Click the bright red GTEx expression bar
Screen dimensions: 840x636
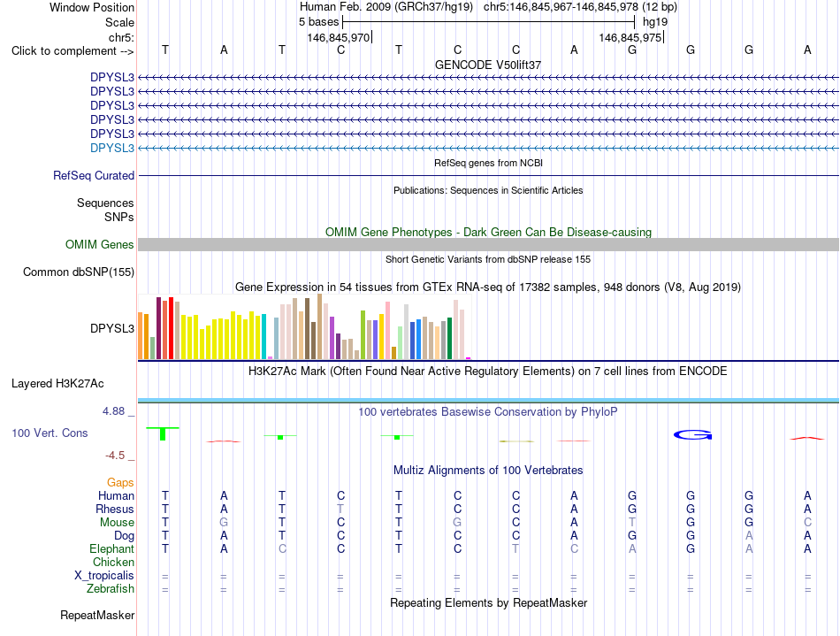tap(171, 328)
